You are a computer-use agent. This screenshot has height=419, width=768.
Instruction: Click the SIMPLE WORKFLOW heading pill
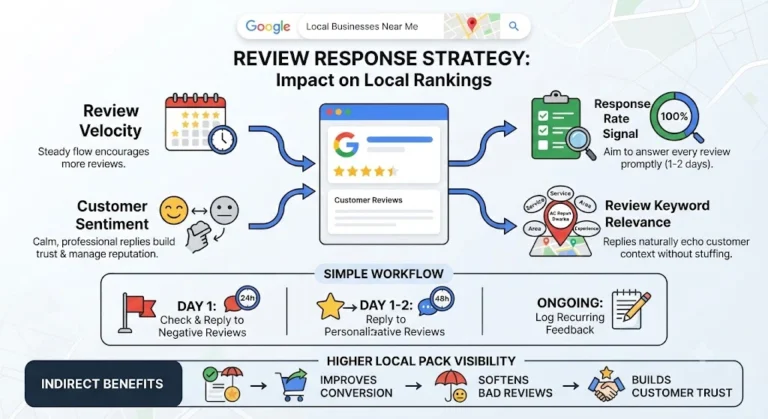[384, 273]
